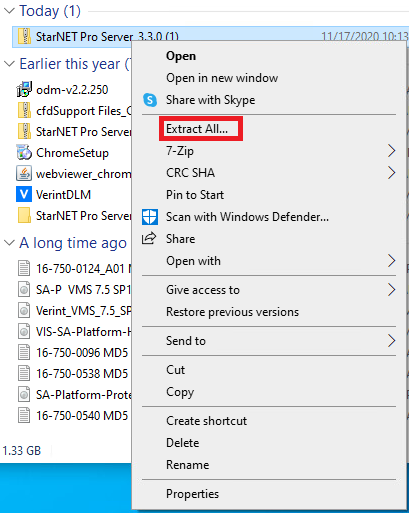Click the webviewer_chrom Java file icon
409x513 pixels.
(24, 174)
